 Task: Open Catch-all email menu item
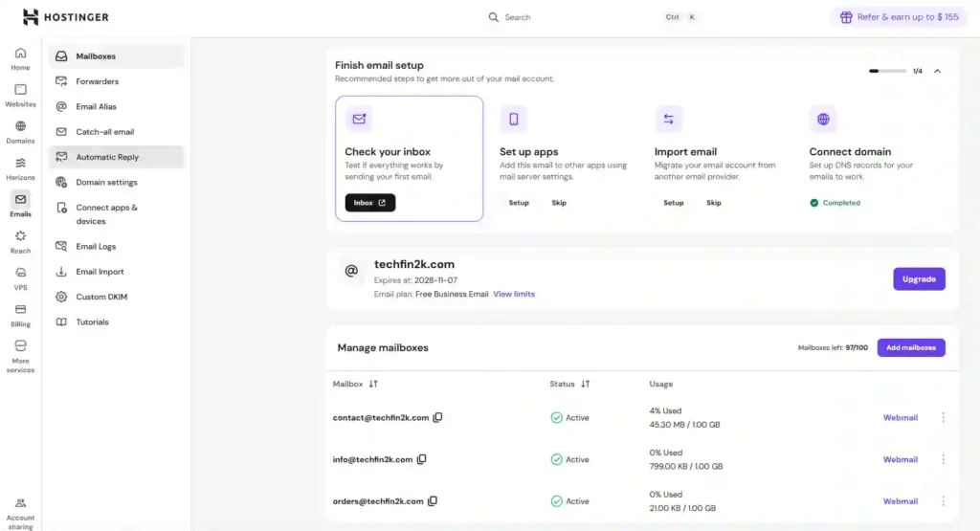click(x=116, y=132)
